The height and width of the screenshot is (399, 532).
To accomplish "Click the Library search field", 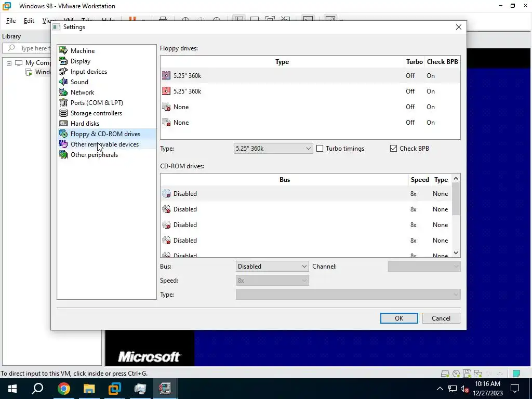I will [27, 48].
